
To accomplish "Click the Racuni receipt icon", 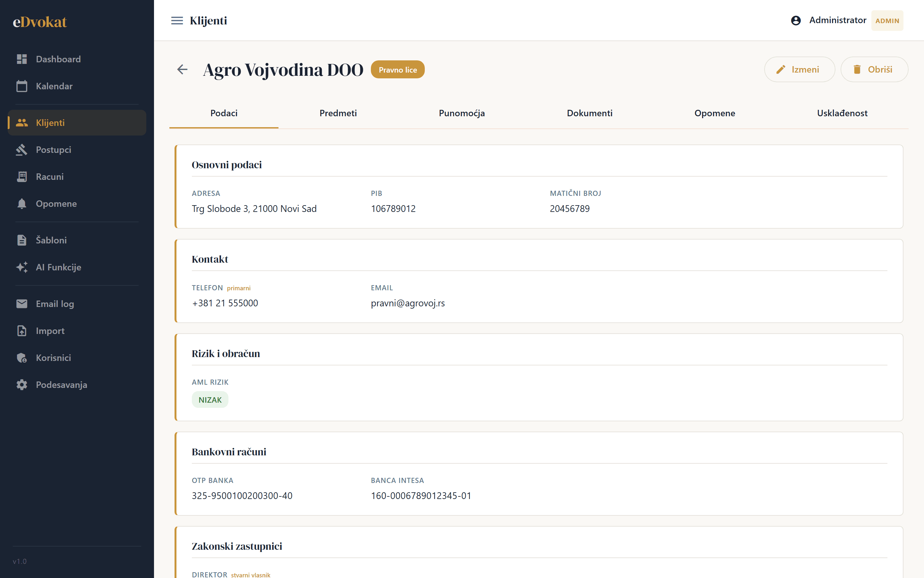I will click(22, 177).
